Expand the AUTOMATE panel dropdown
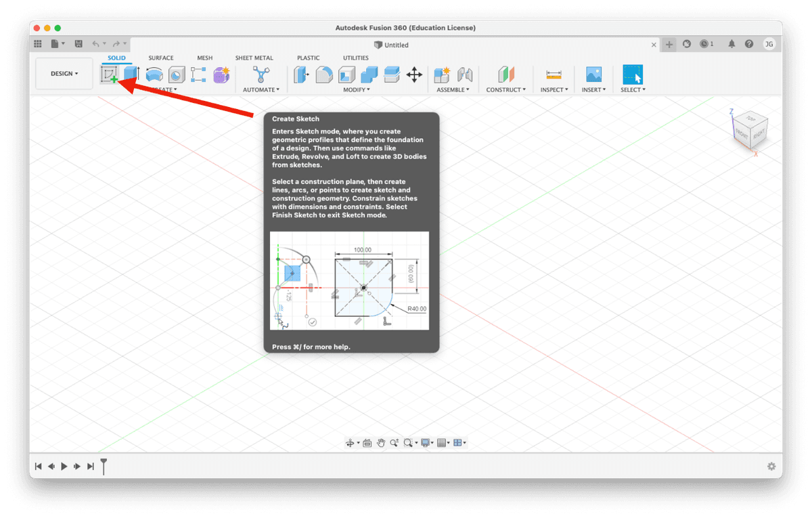Viewport: 812px width, 518px height. click(261, 89)
